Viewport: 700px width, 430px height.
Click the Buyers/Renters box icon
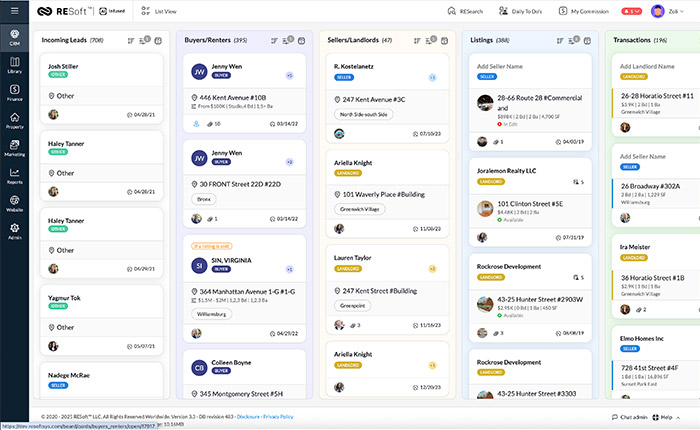coord(301,41)
